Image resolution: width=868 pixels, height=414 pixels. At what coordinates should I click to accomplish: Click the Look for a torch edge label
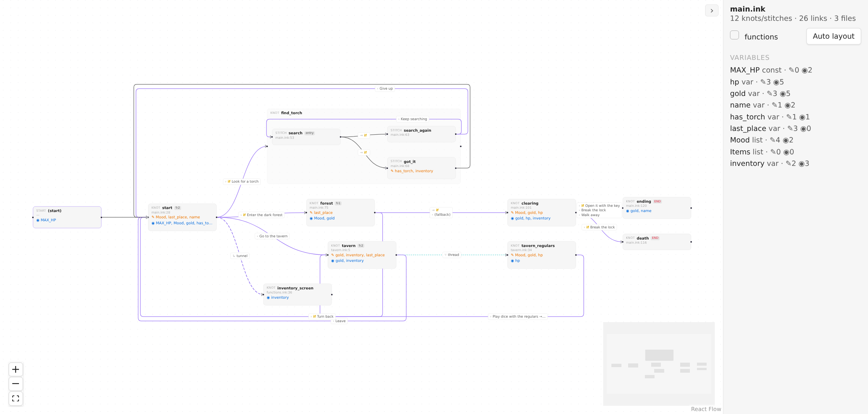click(242, 182)
